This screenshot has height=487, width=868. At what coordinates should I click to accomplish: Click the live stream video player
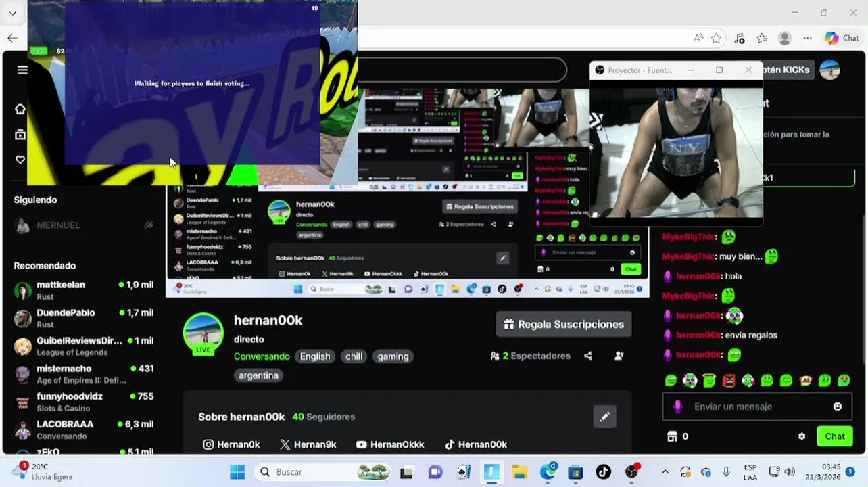(x=408, y=193)
